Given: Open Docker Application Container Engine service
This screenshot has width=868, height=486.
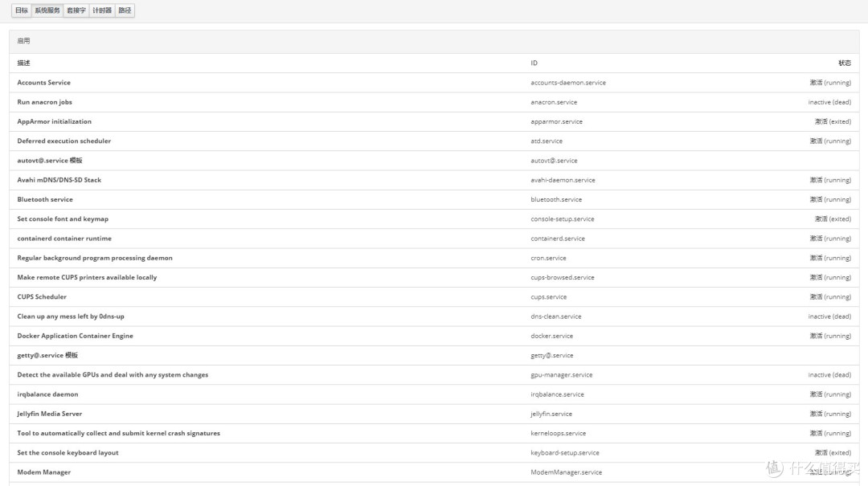Looking at the screenshot, I should pyautogui.click(x=76, y=336).
